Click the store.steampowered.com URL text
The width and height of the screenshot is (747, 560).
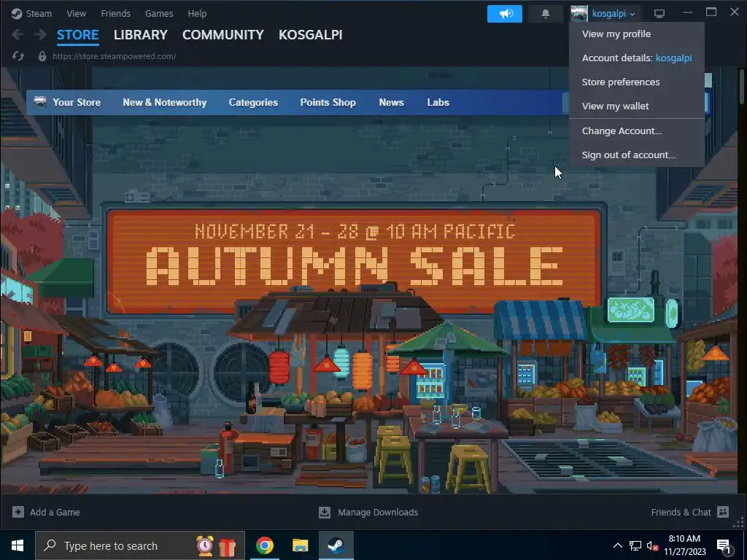coord(115,56)
